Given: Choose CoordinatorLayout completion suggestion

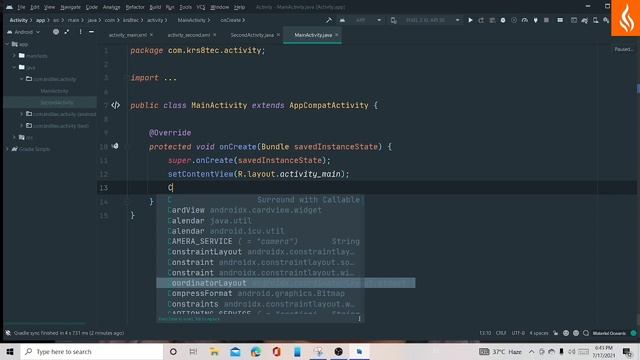Looking at the screenshot, I should [x=286, y=283].
